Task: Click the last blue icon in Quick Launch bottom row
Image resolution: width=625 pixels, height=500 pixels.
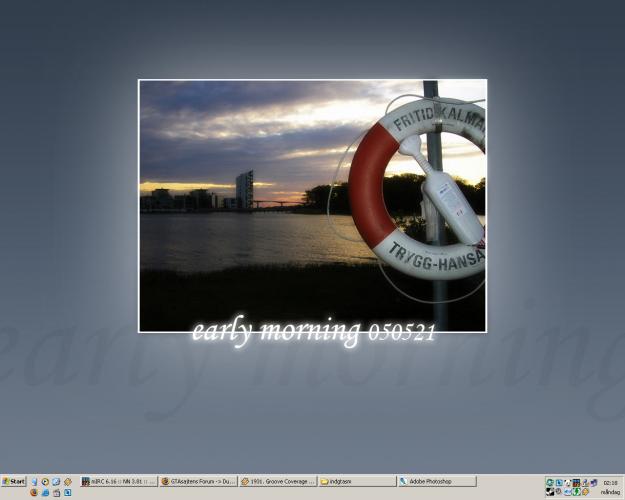Action: click(x=67, y=492)
